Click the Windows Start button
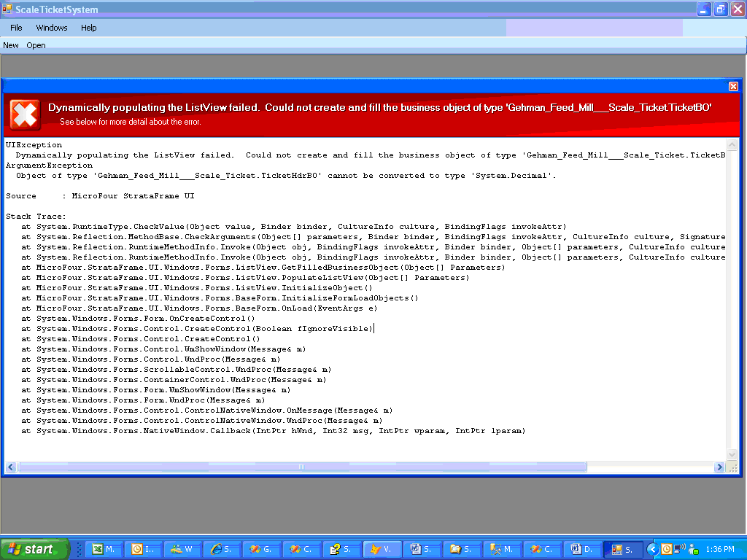This screenshot has height=560, width=747. pos(34,549)
